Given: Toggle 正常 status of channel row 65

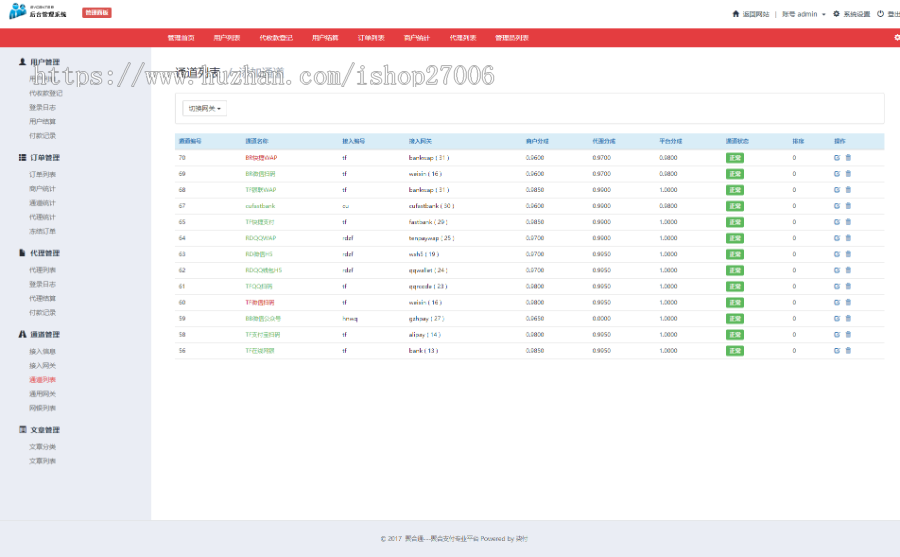Looking at the screenshot, I should (x=735, y=222).
